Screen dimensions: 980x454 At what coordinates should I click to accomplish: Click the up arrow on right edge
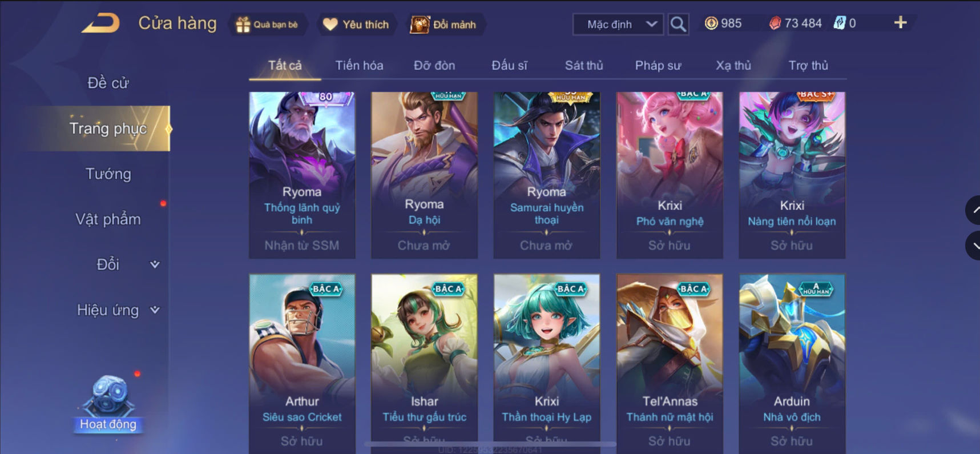(x=974, y=210)
